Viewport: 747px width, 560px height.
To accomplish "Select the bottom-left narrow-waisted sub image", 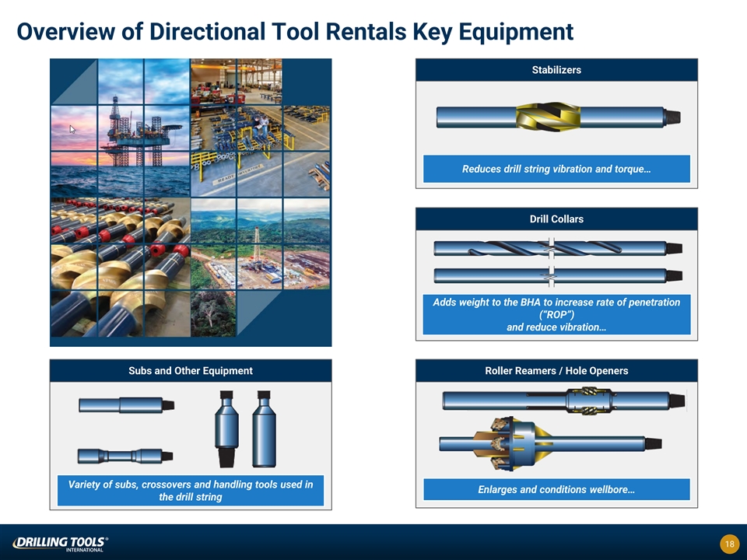I will (x=124, y=455).
